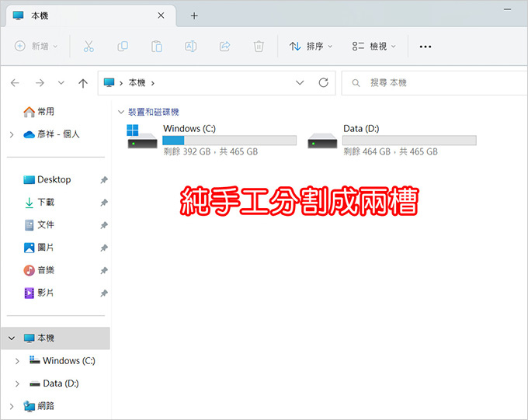Unpin Desktop using its pin icon
Image resolution: width=528 pixels, height=420 pixels.
pyautogui.click(x=104, y=180)
